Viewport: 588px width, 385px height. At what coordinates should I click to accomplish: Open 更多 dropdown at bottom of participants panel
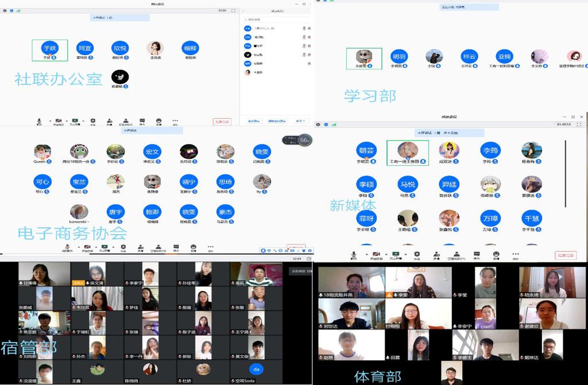[300, 121]
